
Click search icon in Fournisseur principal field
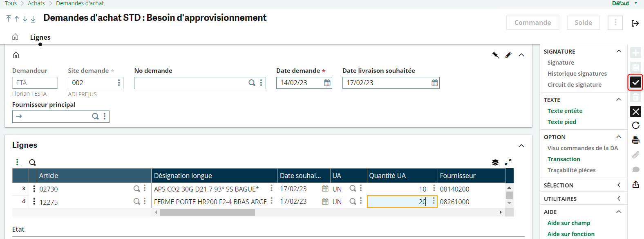[x=95, y=116]
